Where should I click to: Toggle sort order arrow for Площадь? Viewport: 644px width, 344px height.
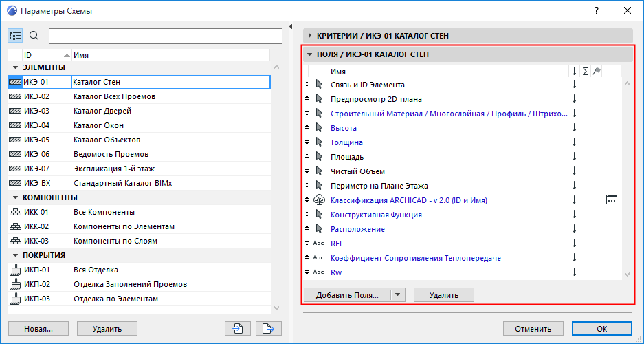click(x=574, y=157)
